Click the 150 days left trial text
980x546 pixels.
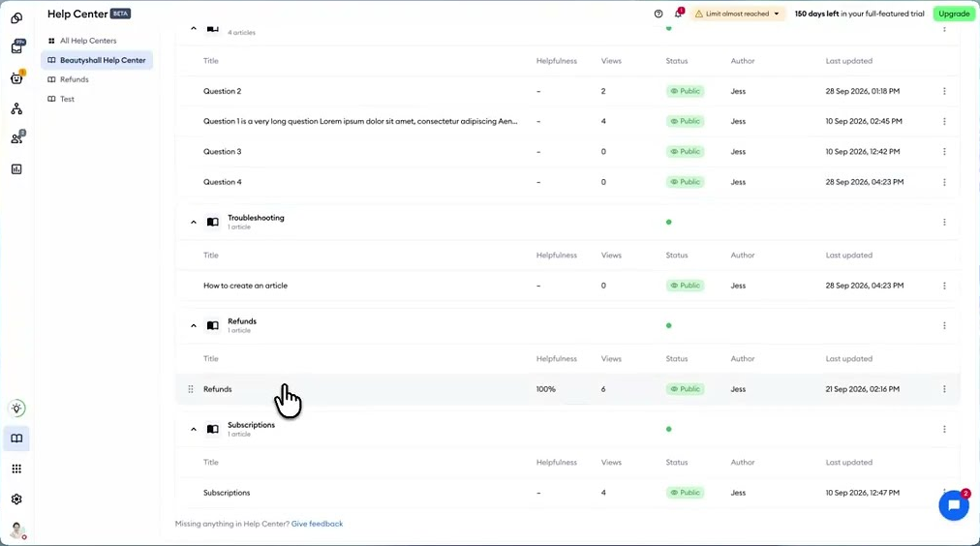(x=859, y=14)
